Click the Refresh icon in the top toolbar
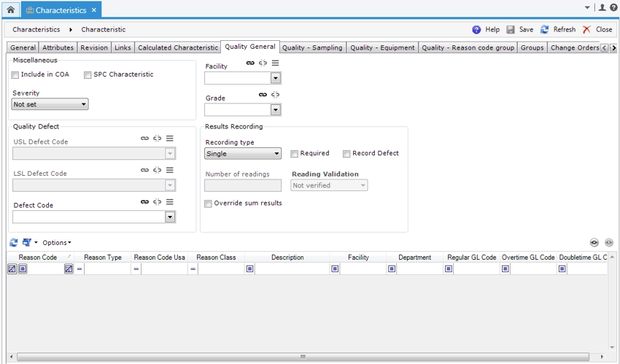The width and height of the screenshot is (620, 364). 544,30
